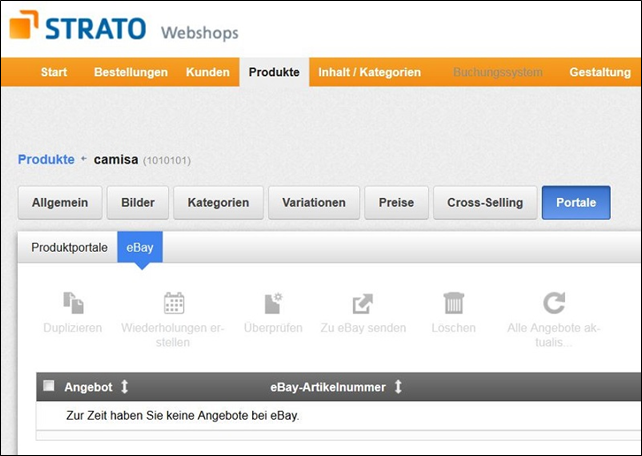
Task: Switch to the Bilder tab
Action: [x=138, y=203]
